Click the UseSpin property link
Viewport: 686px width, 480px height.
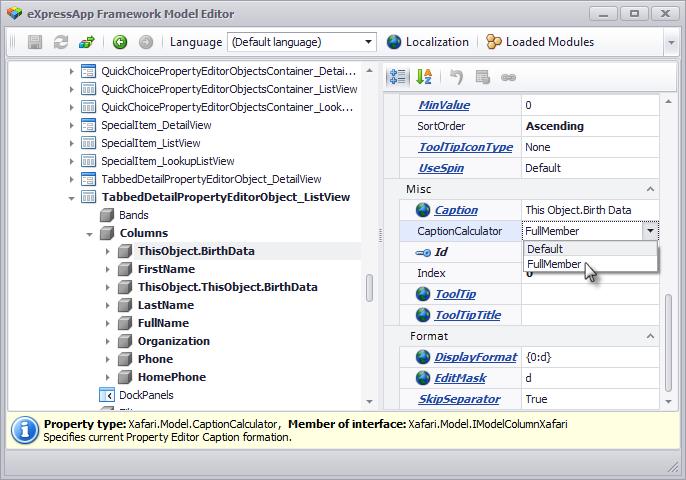(x=441, y=168)
